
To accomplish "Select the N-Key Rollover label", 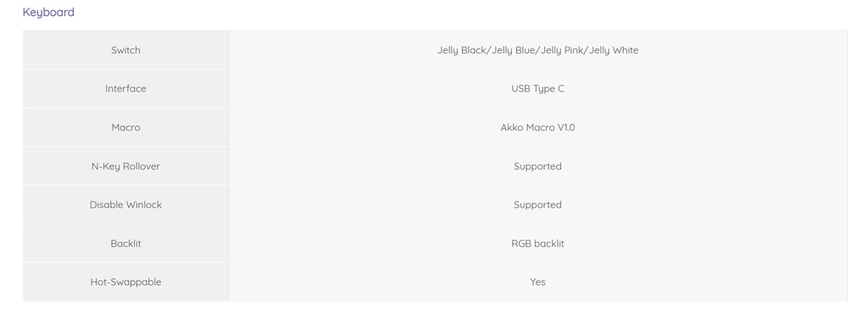I will tap(125, 166).
